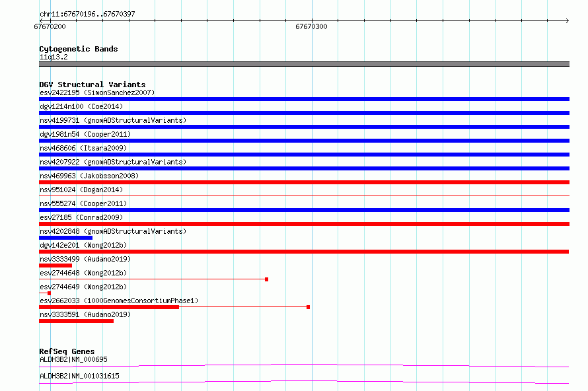Click the magenta line for ALDH3B2|NM_001031615
Screen dimensions: 588x391
click(x=304, y=382)
